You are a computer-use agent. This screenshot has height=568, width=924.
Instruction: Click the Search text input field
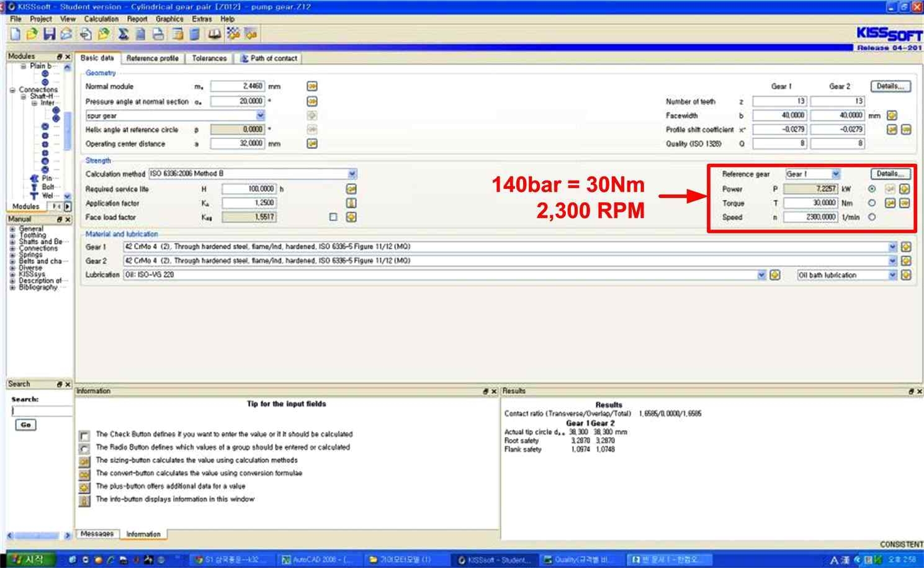pos(42,410)
